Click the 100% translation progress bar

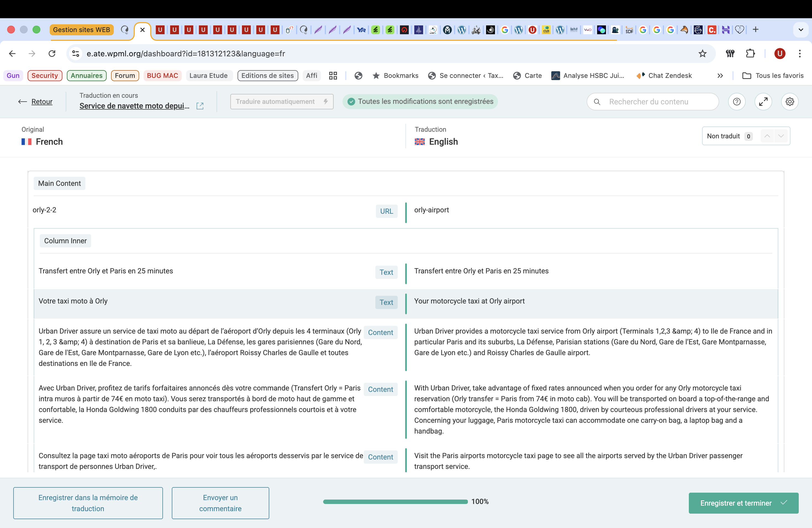click(395, 501)
